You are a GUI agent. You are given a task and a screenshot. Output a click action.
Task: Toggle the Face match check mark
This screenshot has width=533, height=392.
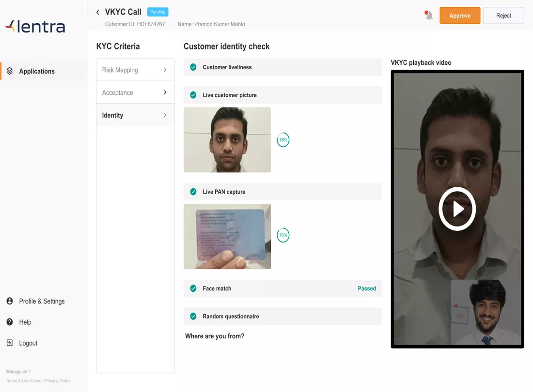coord(193,288)
